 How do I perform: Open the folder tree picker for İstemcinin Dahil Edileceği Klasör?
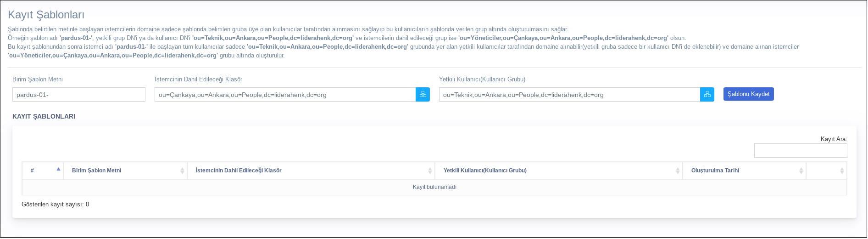[x=423, y=95]
